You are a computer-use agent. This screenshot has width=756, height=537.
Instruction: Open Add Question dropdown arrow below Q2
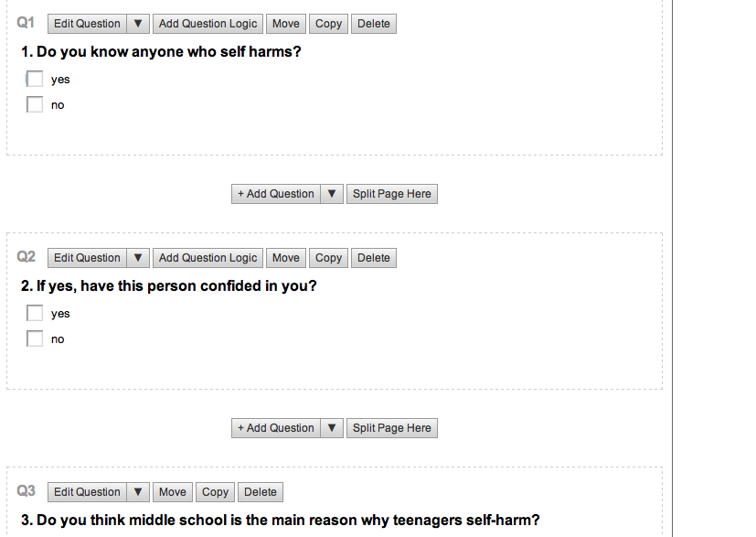click(x=332, y=428)
